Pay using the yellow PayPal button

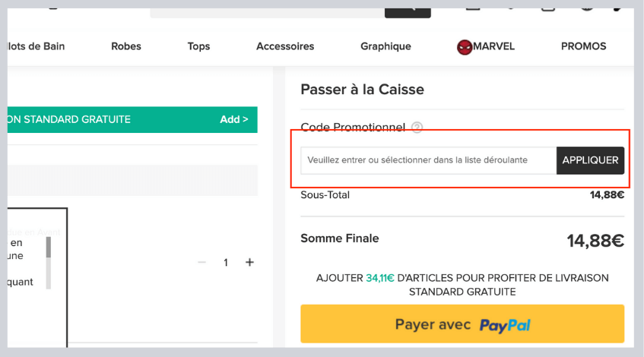click(462, 324)
